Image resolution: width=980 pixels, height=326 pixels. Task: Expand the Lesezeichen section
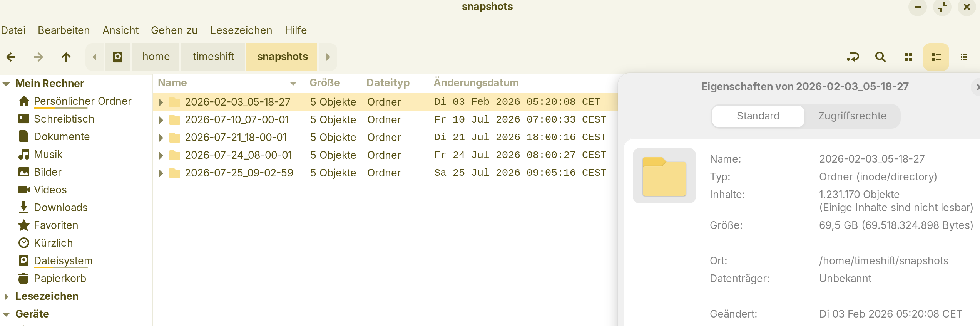coord(6,296)
